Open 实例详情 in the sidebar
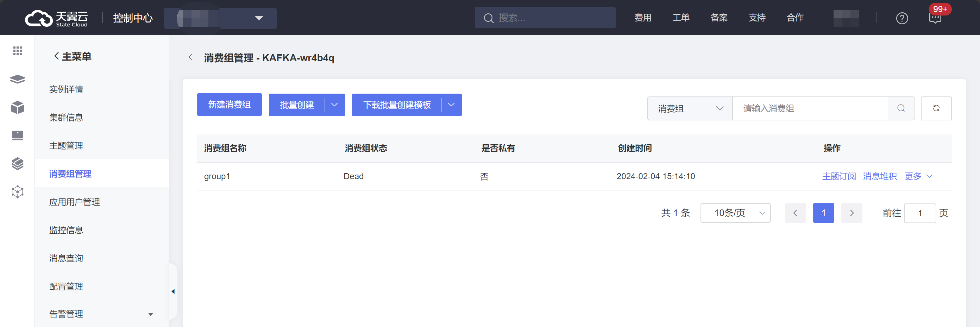The width and height of the screenshot is (980, 327). (66, 89)
